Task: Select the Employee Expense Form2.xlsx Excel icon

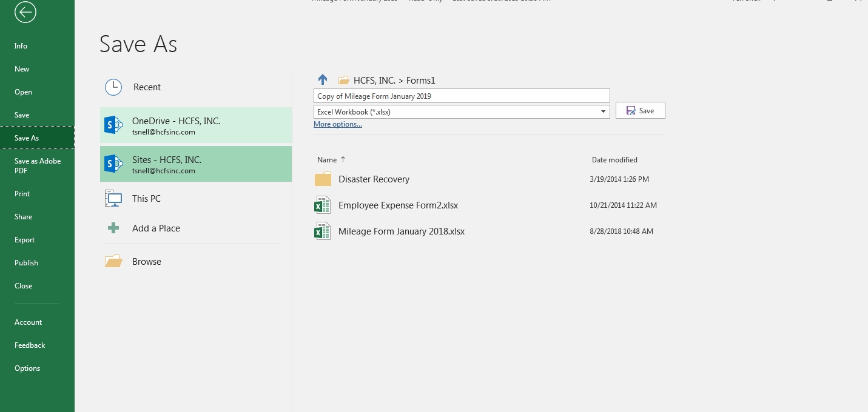Action: tap(322, 205)
